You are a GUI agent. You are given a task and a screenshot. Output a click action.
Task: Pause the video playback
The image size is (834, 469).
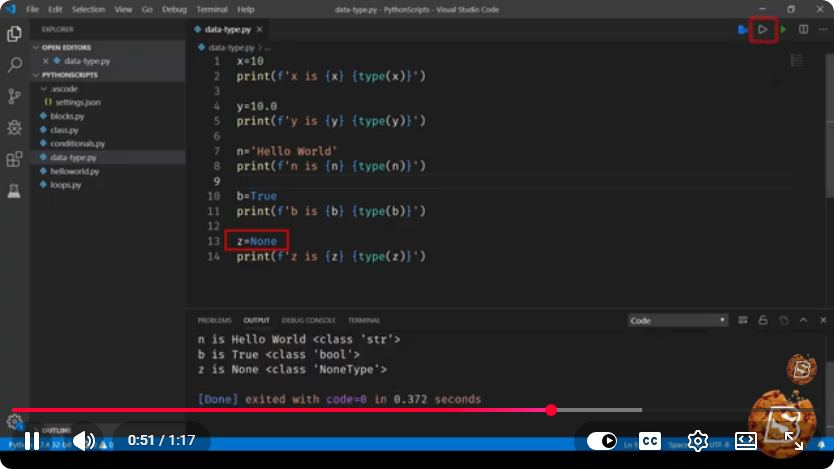(x=32, y=441)
